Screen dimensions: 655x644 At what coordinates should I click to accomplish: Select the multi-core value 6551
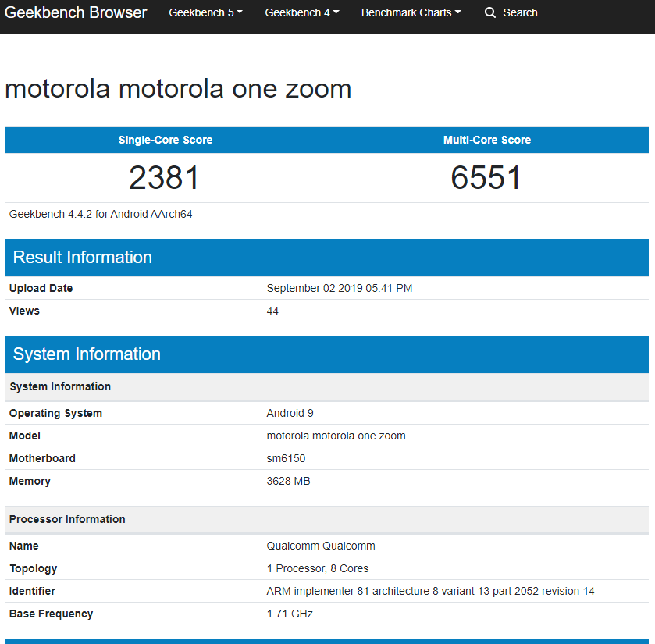point(486,177)
